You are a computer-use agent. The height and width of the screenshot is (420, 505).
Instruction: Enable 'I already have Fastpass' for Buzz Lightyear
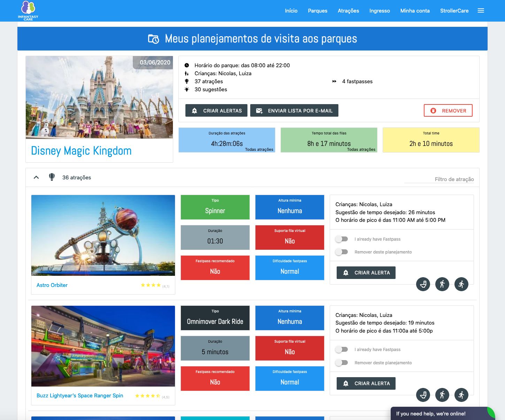click(342, 350)
